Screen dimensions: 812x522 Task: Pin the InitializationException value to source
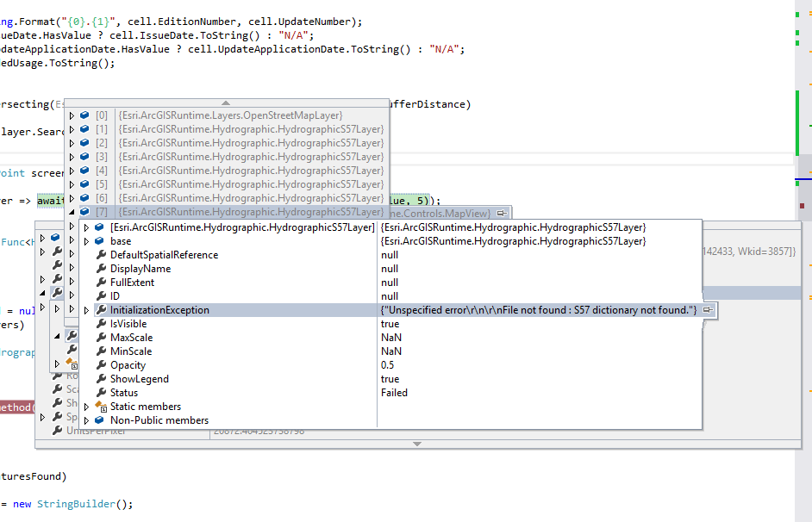(x=708, y=310)
